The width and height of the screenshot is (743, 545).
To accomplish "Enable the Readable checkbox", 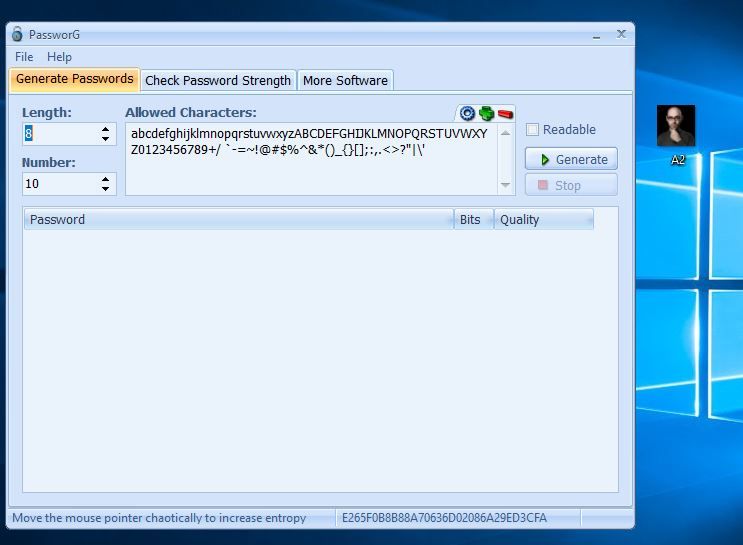I will point(533,129).
